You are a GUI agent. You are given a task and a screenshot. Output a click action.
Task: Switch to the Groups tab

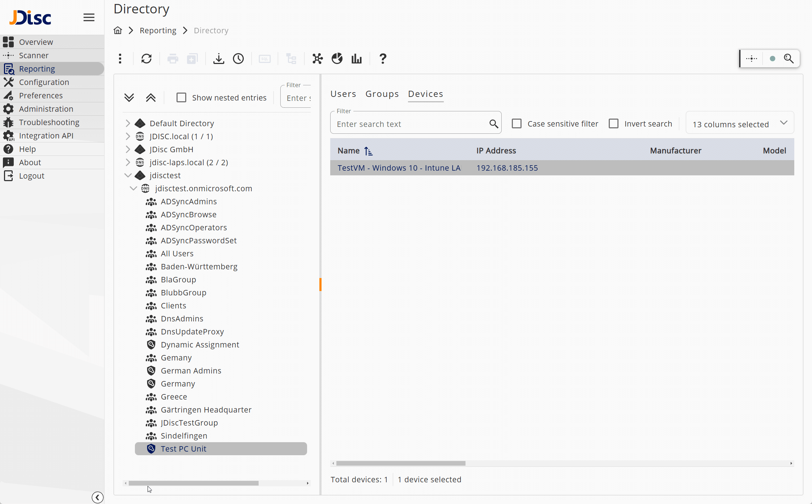point(382,94)
